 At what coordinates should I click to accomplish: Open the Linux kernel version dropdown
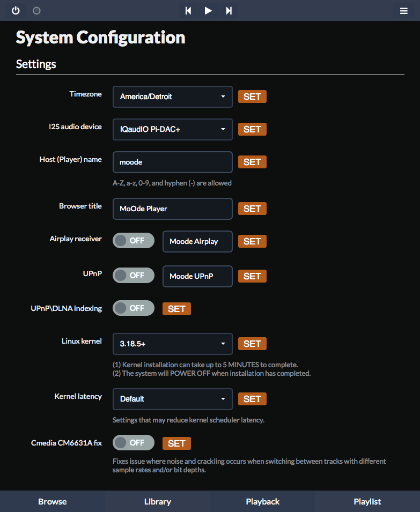click(172, 344)
